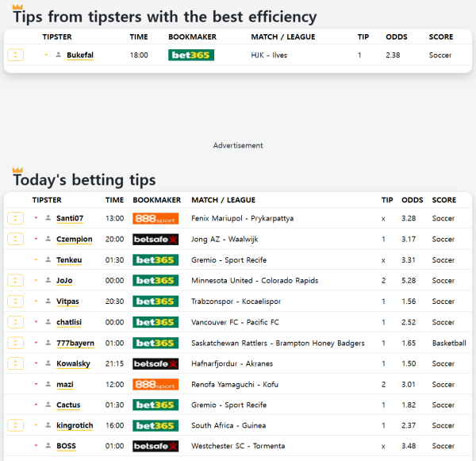The height and width of the screenshot is (461, 476).
Task: Click the 888sport logo in mazi's row
Action: 155,384
